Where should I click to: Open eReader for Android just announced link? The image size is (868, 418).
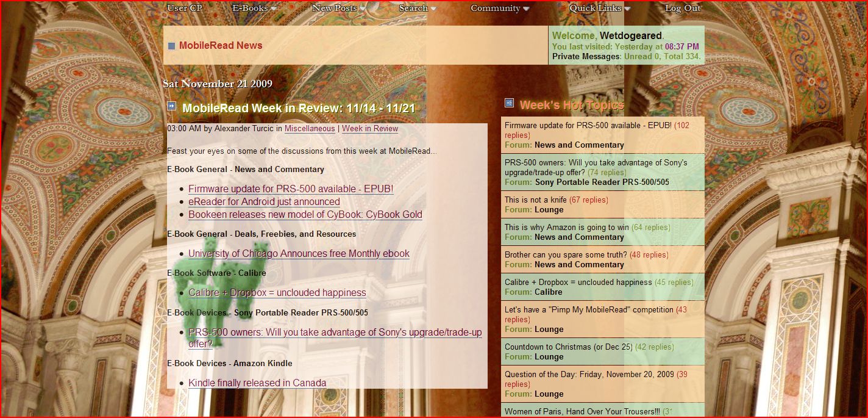click(264, 202)
